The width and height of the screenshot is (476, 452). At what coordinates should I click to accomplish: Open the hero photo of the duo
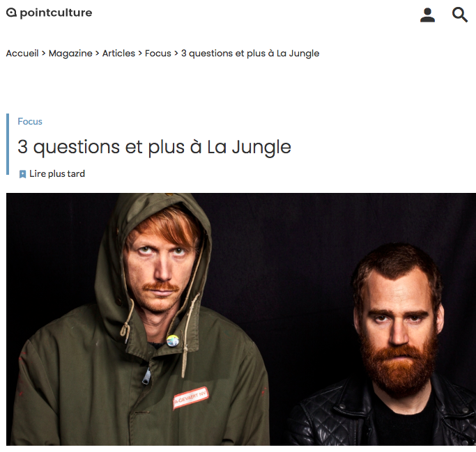click(241, 319)
